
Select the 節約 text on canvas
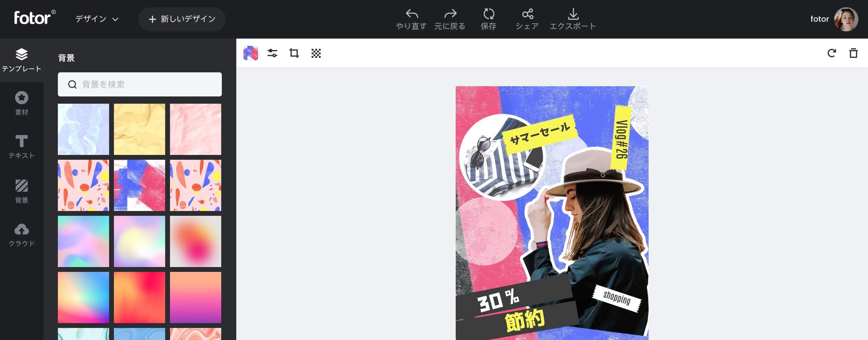525,320
